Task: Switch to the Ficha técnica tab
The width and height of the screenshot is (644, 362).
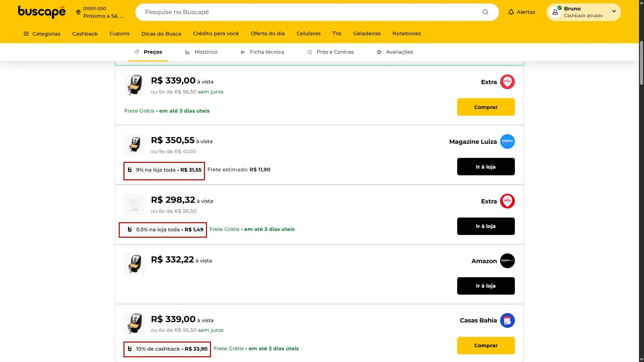Action: coord(262,52)
